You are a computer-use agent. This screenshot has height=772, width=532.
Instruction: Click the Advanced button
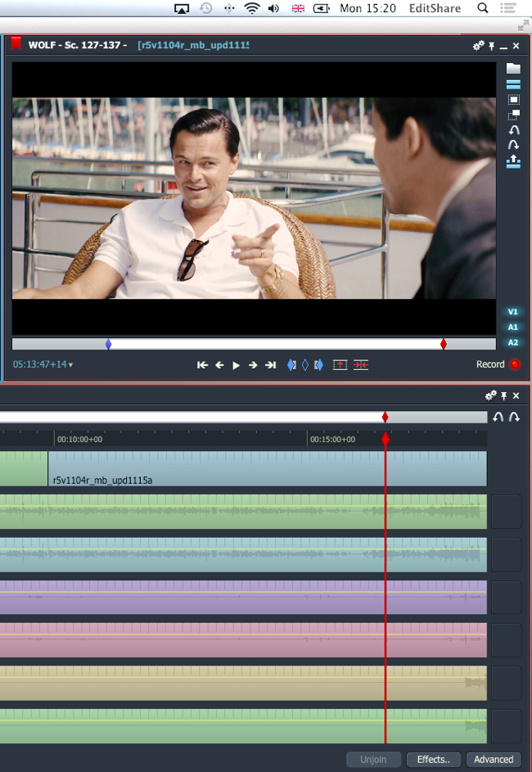(494, 760)
